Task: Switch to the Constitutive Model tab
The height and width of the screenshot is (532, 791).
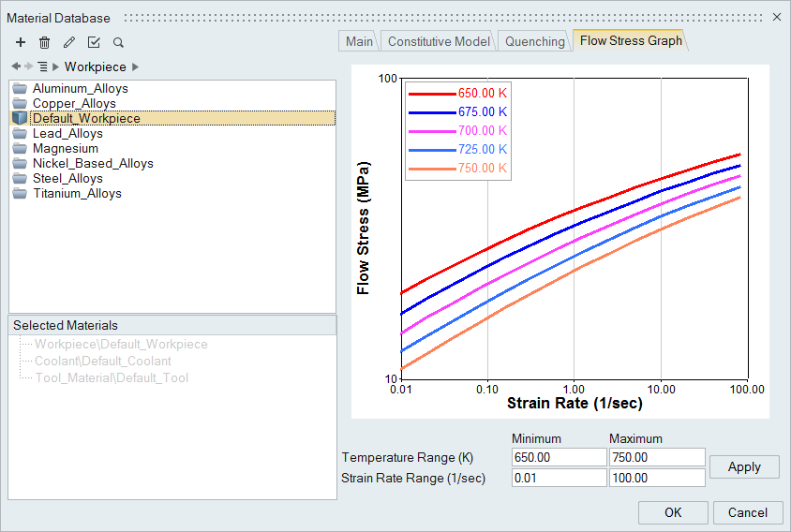Action: (439, 41)
